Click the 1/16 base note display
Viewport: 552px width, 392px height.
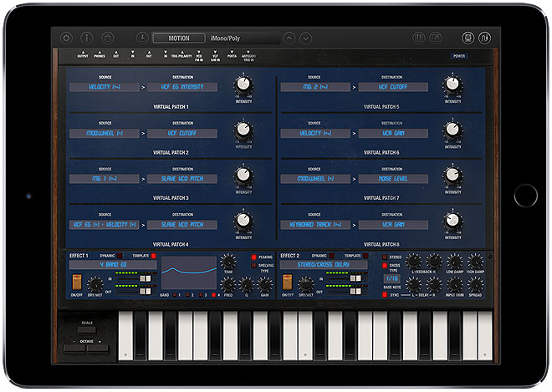tap(392, 278)
